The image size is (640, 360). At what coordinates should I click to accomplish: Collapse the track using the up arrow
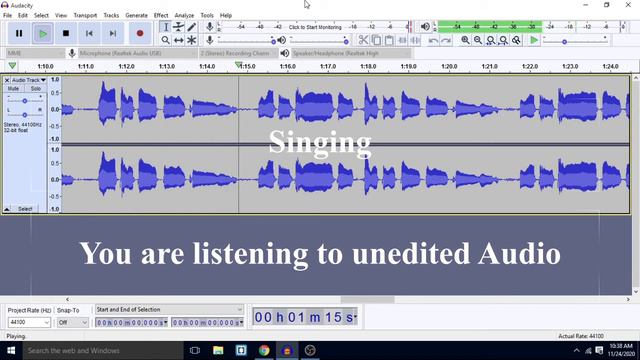click(x=7, y=209)
